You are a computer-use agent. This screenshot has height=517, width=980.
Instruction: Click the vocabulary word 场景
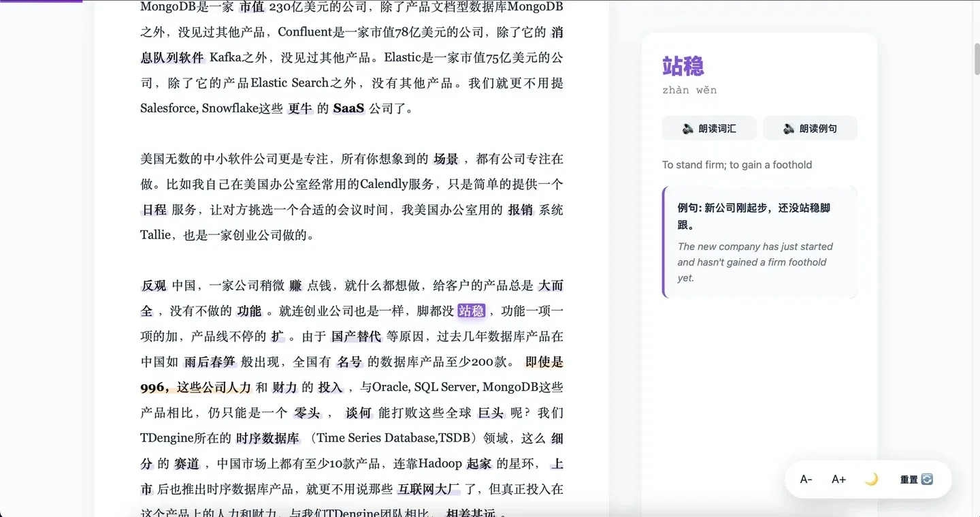pyautogui.click(x=446, y=159)
